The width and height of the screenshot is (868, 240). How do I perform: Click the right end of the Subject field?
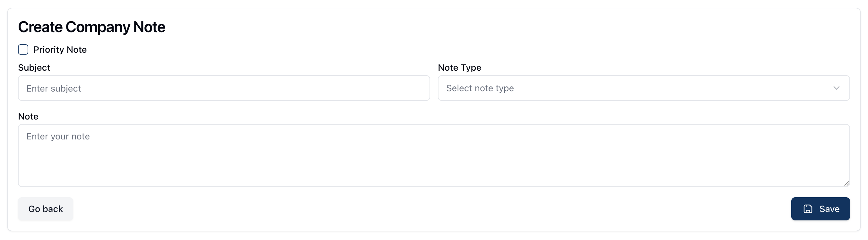pos(414,88)
